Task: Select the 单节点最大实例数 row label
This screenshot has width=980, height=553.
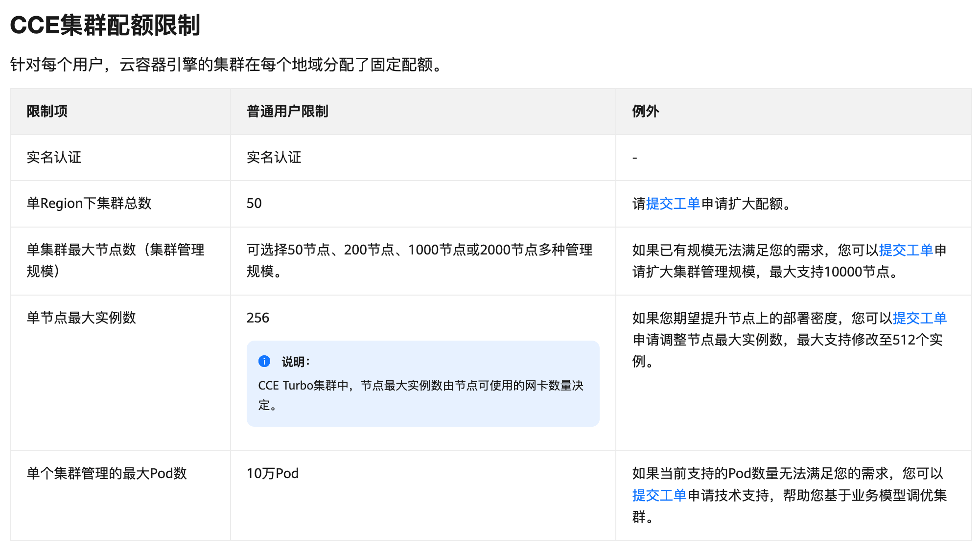Action: 81,318
